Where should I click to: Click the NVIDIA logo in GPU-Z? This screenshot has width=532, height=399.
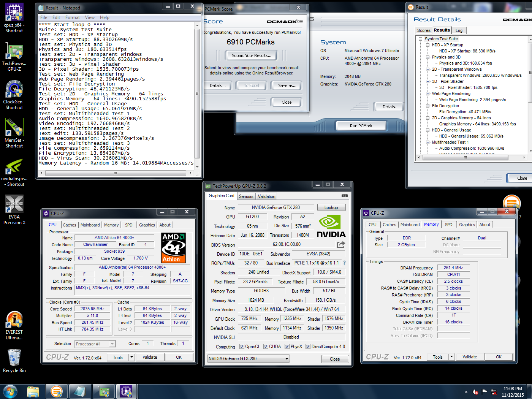(331, 226)
